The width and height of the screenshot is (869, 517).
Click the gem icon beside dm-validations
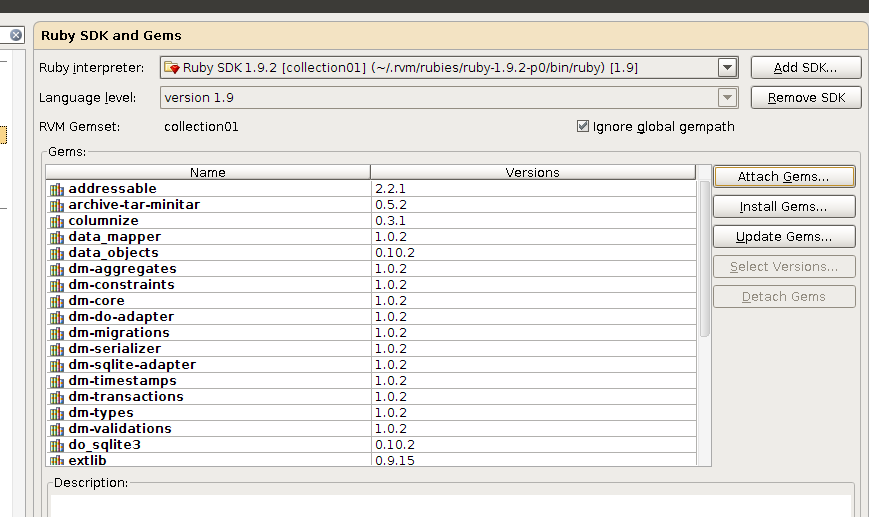click(x=57, y=430)
